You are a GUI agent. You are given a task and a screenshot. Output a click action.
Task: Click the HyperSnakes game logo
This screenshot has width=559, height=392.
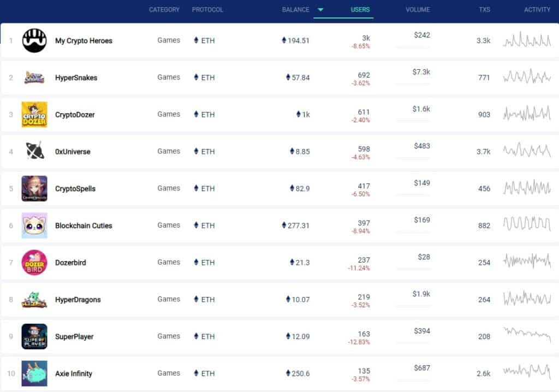pyautogui.click(x=34, y=78)
